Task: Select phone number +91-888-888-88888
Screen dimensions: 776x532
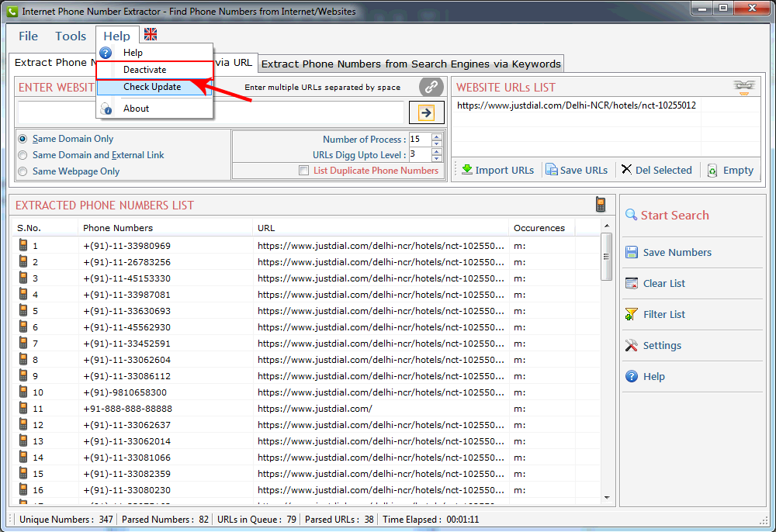Action: (x=128, y=409)
